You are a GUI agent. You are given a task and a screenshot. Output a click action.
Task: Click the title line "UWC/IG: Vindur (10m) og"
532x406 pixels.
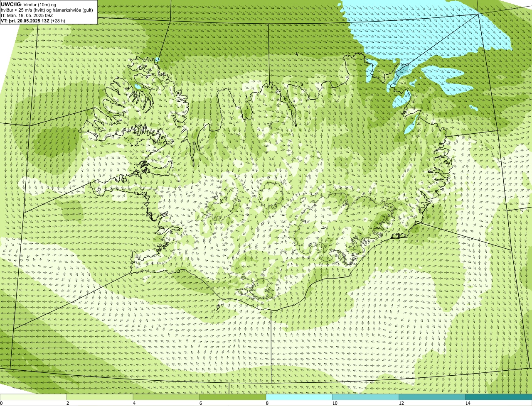[29, 5]
